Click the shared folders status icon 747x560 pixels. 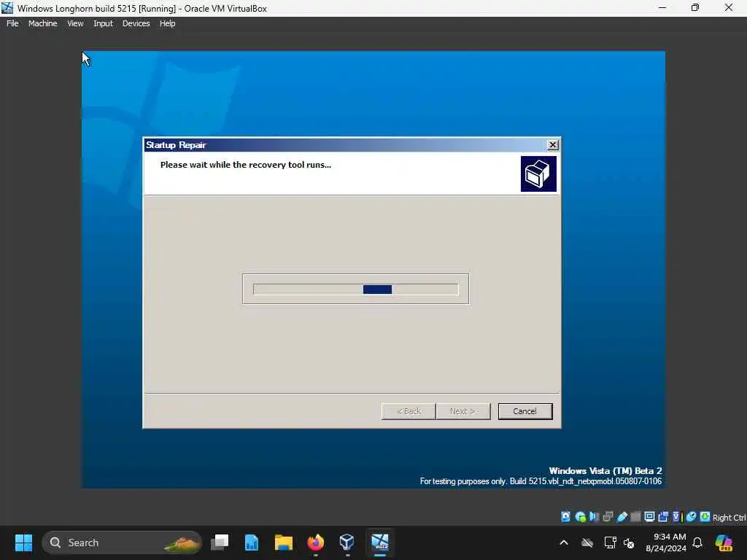coord(635,517)
